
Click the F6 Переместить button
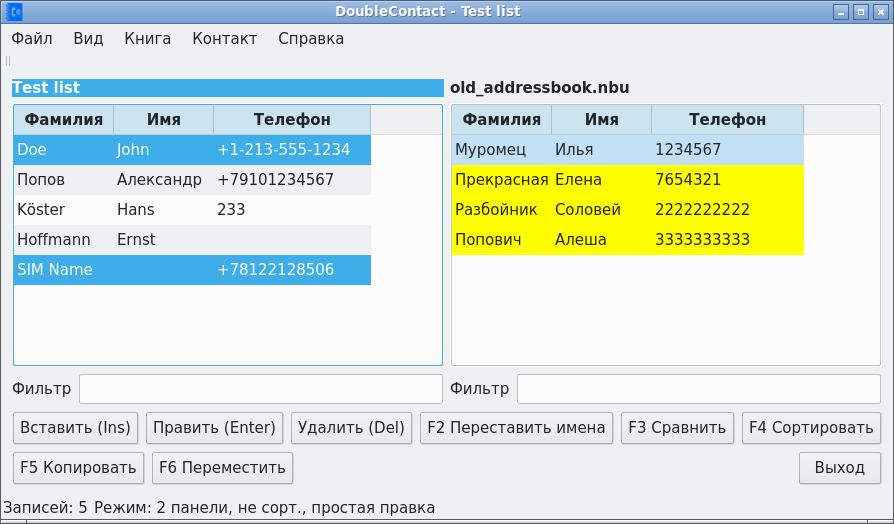coord(222,468)
